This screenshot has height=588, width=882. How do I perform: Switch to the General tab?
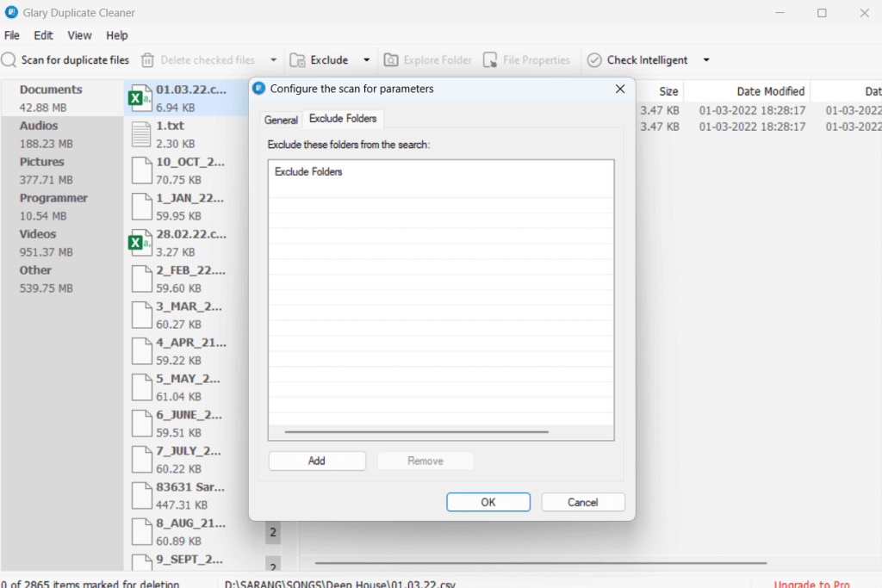click(x=281, y=120)
